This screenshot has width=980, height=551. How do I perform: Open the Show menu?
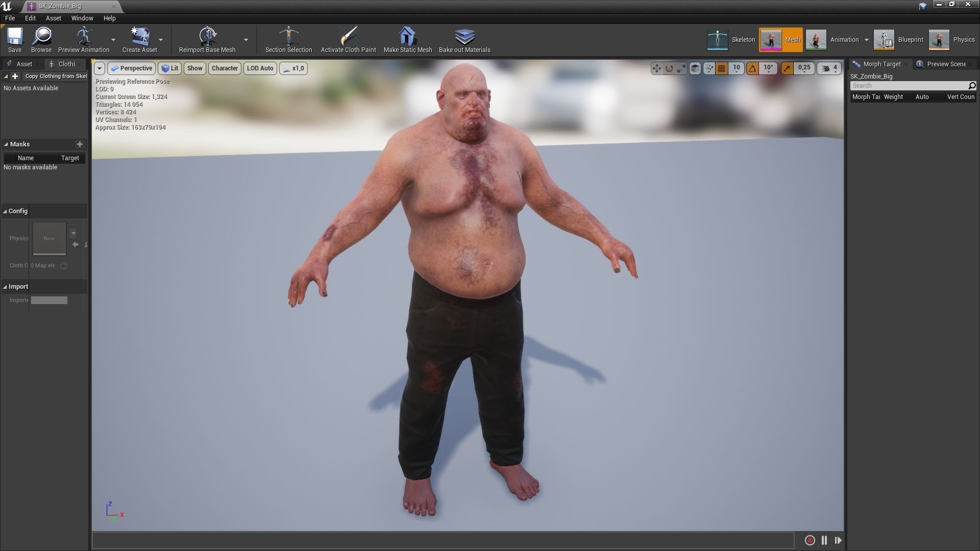(194, 68)
